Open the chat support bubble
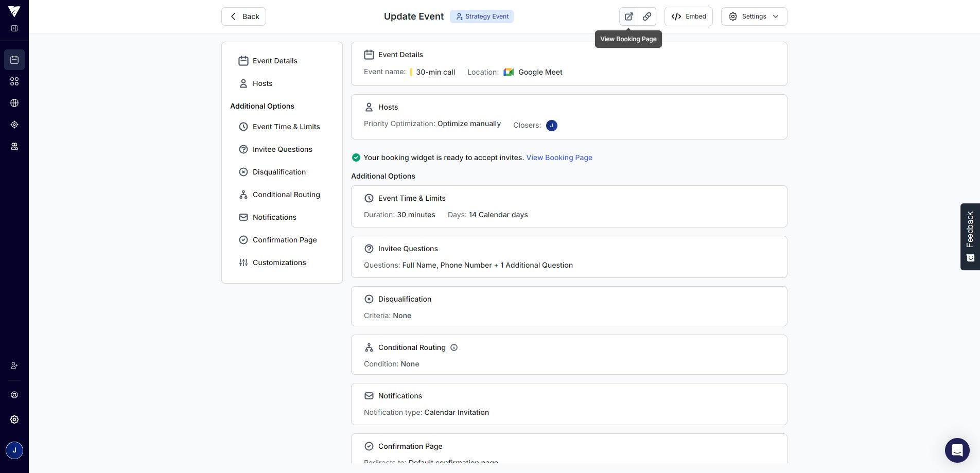This screenshot has height=473, width=980. [x=957, y=450]
